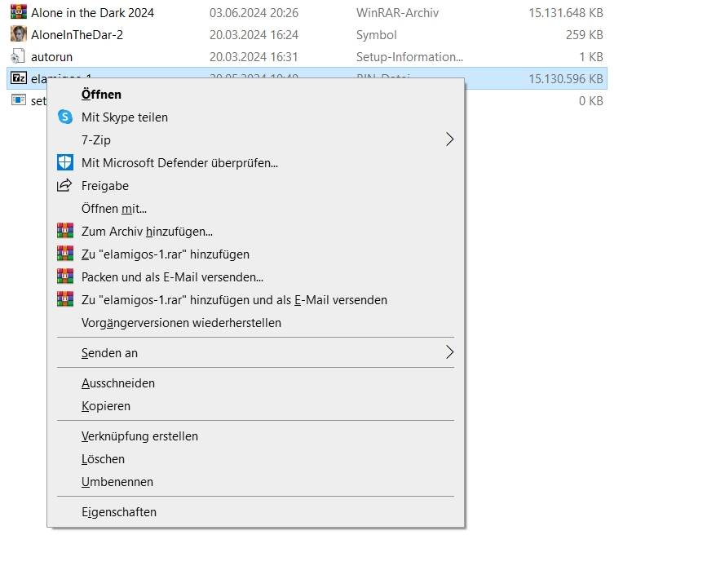The height and width of the screenshot is (588, 707).
Task: Click WinRAR icon next to Zum Archiv hinzufügen
Action: (x=65, y=231)
